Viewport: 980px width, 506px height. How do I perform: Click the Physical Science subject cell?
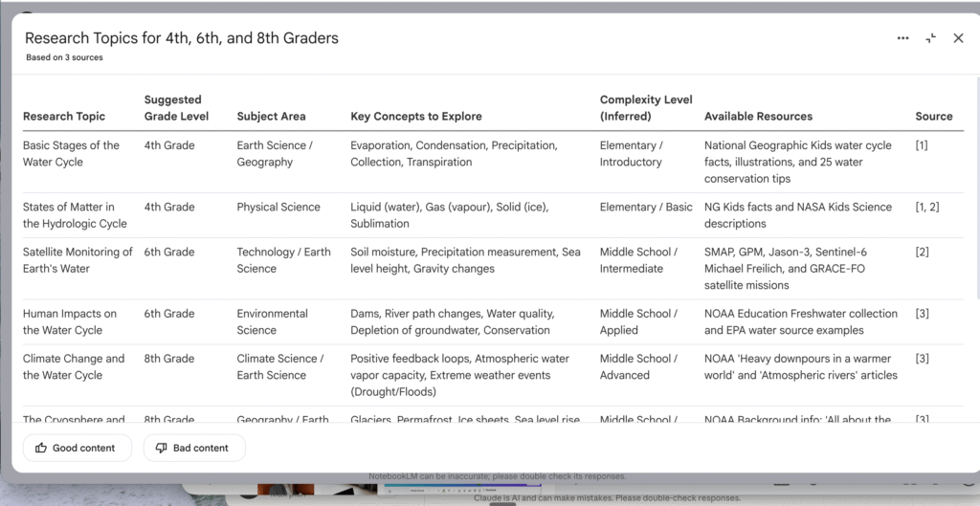(x=278, y=207)
